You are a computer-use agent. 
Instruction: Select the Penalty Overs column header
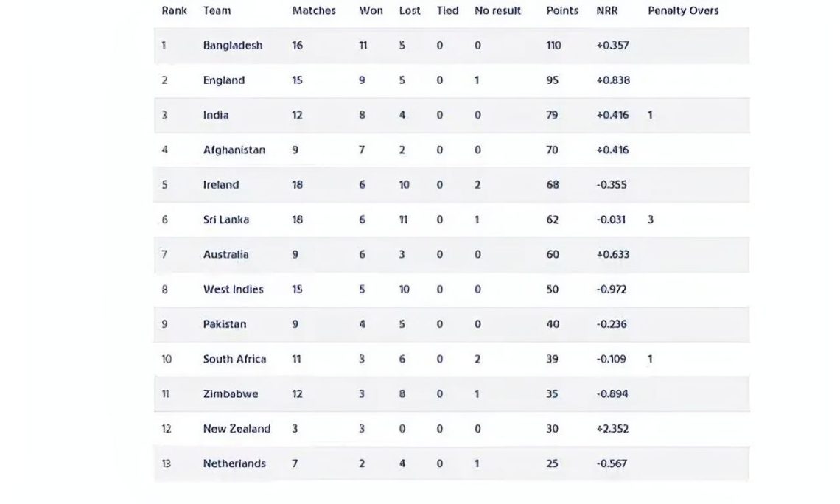pyautogui.click(x=683, y=11)
